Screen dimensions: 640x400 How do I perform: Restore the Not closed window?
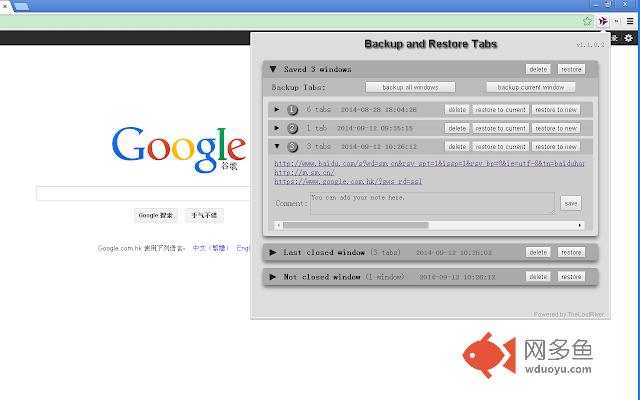click(x=571, y=277)
